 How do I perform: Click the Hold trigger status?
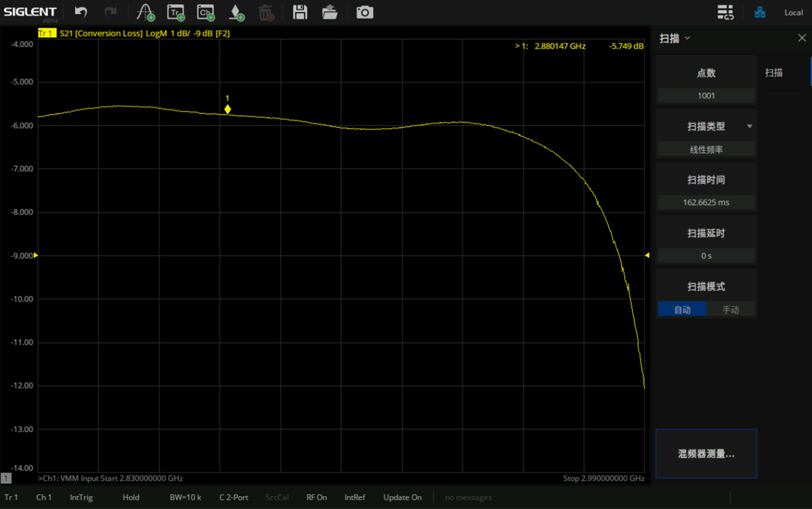(131, 497)
